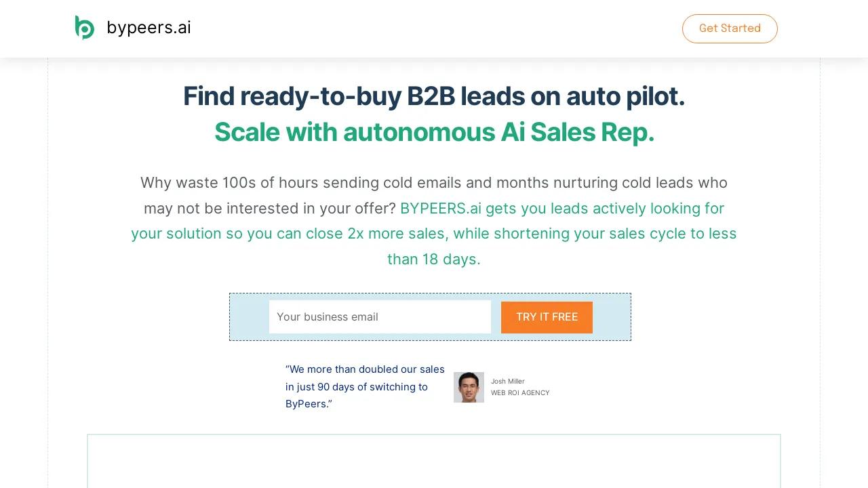Click the doubled our sales testimonial quote
Viewport: 868px width, 488px height.
tap(365, 378)
